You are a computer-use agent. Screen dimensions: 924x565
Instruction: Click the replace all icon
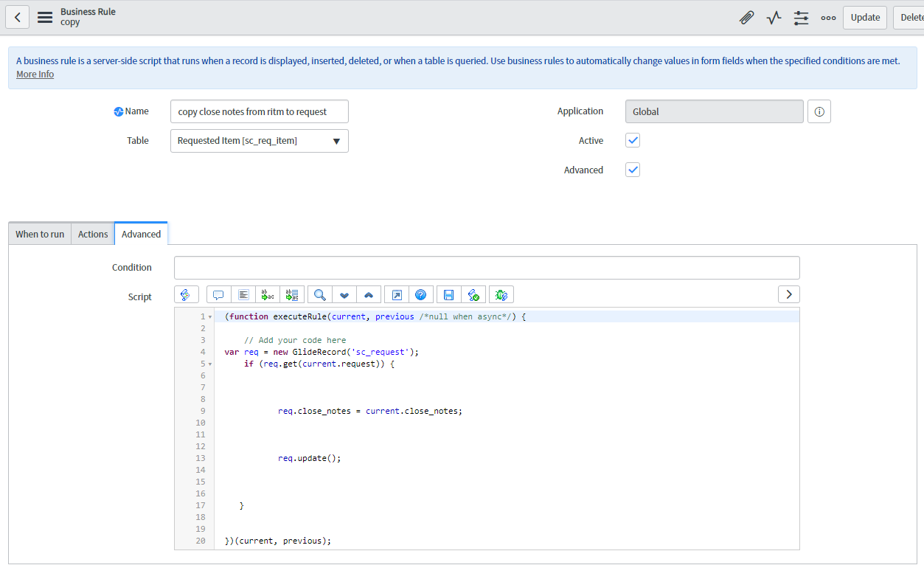(291, 295)
